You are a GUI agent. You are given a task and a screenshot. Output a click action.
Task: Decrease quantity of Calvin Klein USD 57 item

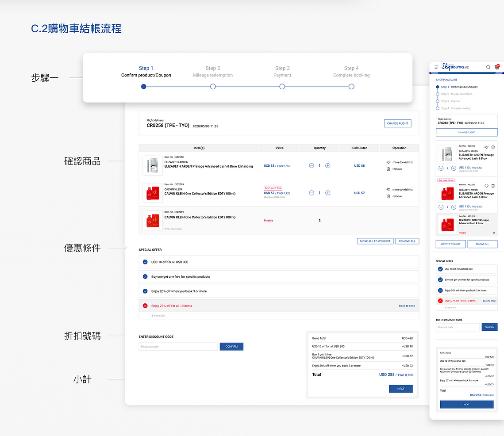[312, 193]
